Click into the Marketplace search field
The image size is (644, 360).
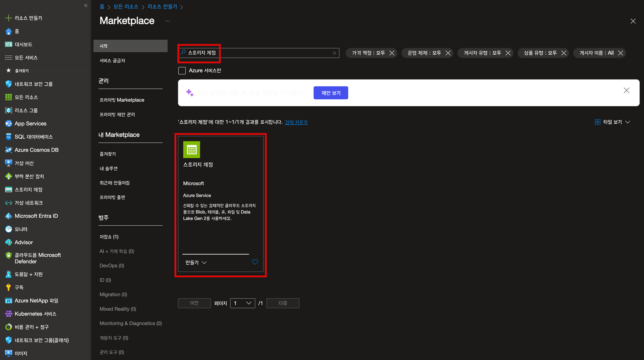259,53
